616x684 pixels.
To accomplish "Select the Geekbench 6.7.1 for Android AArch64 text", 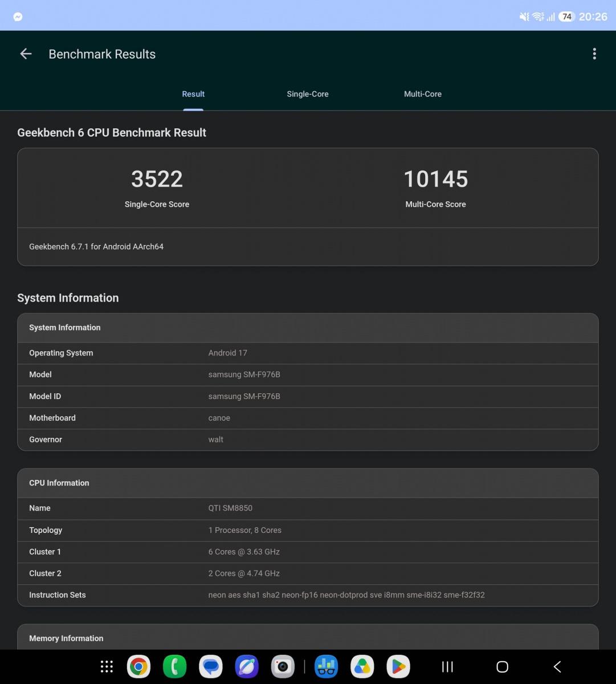I will click(96, 247).
